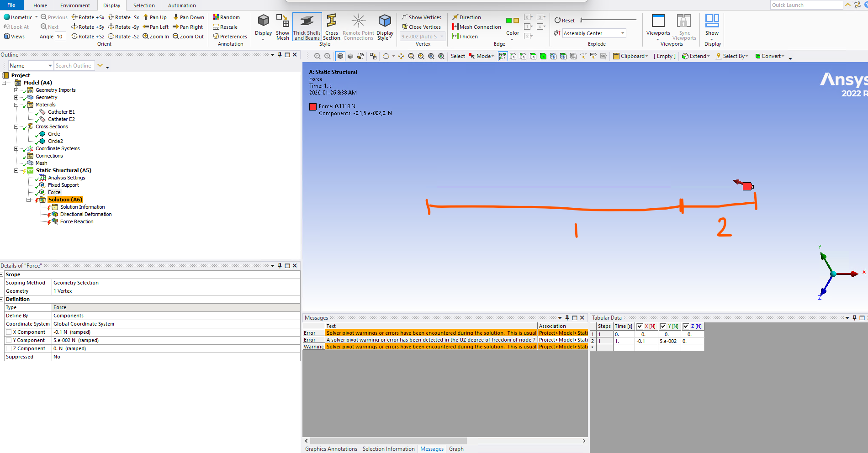The width and height of the screenshot is (868, 453).
Task: Open the Graph tab
Action: 456,449
